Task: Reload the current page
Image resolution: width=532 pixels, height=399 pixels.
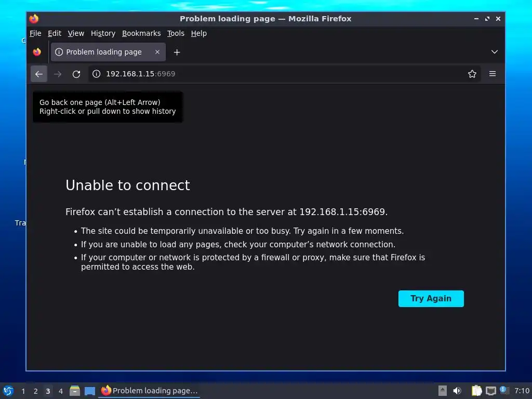Action: click(x=76, y=74)
